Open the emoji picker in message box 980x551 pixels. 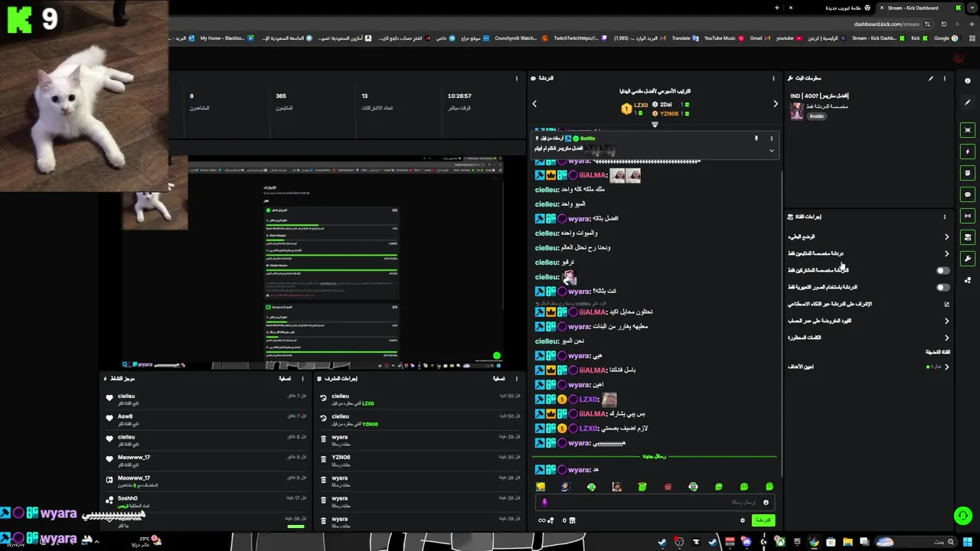[766, 503]
